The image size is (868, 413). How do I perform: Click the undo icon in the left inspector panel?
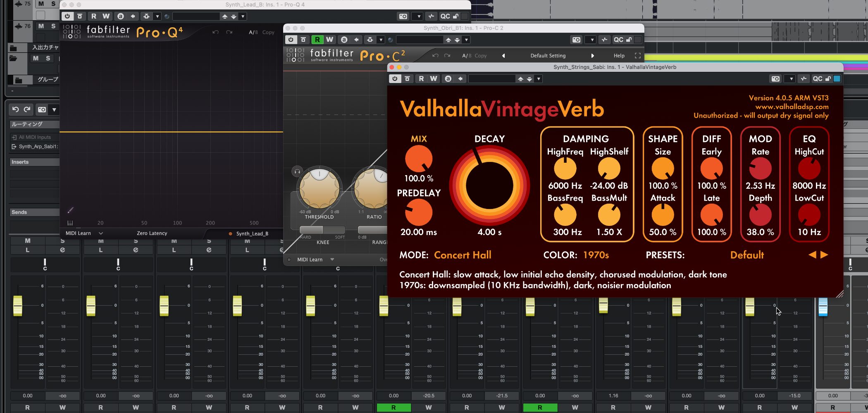point(15,109)
